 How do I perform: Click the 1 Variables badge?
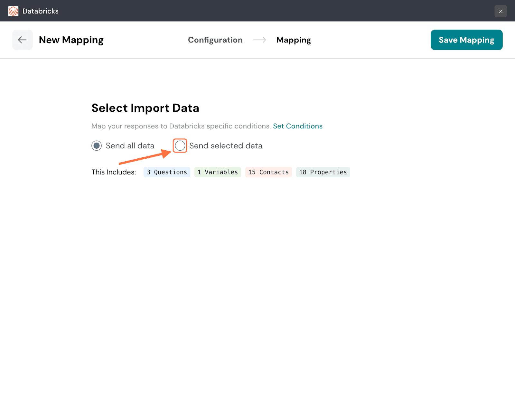coord(218,172)
